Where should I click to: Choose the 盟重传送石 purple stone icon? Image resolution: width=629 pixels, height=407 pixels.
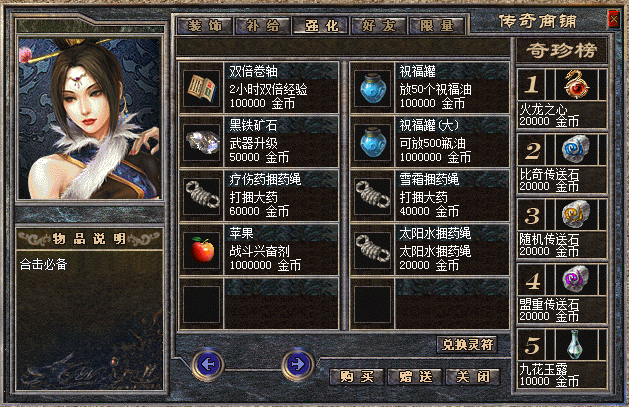pyautogui.click(x=576, y=279)
